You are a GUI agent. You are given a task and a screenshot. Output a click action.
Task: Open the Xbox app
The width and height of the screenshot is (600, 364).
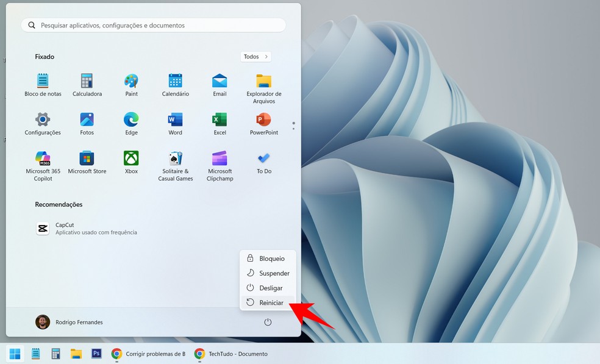tap(131, 159)
